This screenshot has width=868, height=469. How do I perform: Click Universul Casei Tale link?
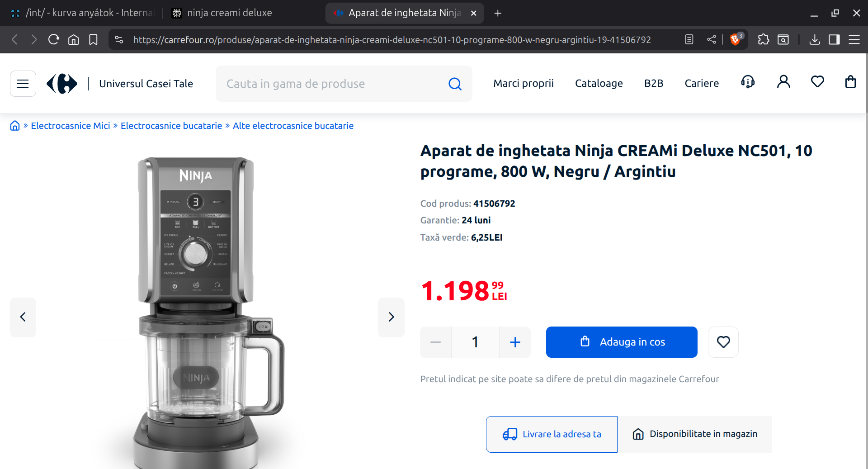click(x=146, y=84)
